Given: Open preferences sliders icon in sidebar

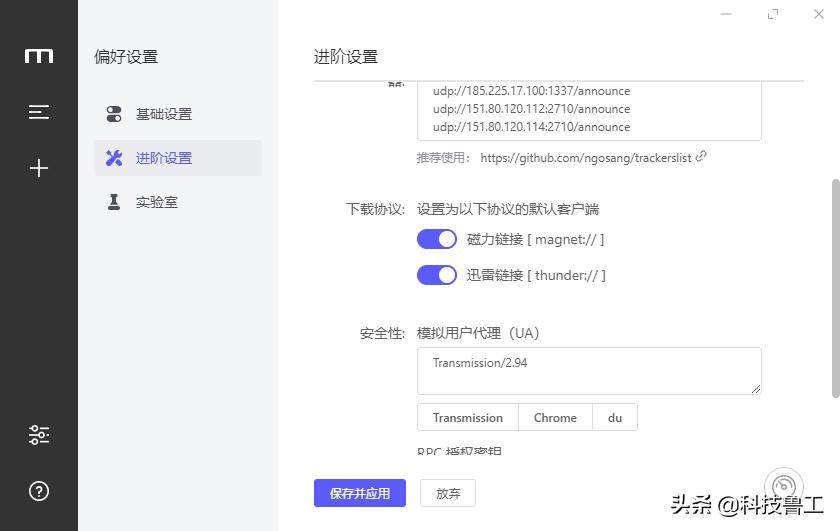Looking at the screenshot, I should [39, 435].
